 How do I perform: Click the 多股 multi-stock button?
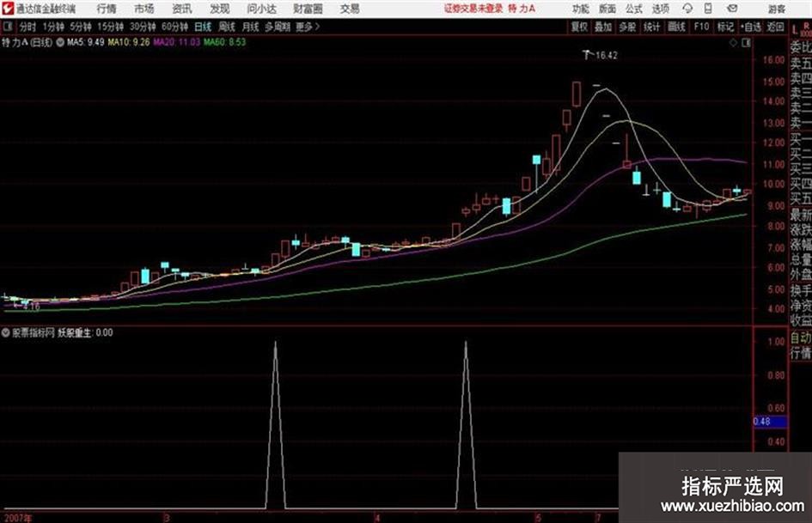pos(627,27)
